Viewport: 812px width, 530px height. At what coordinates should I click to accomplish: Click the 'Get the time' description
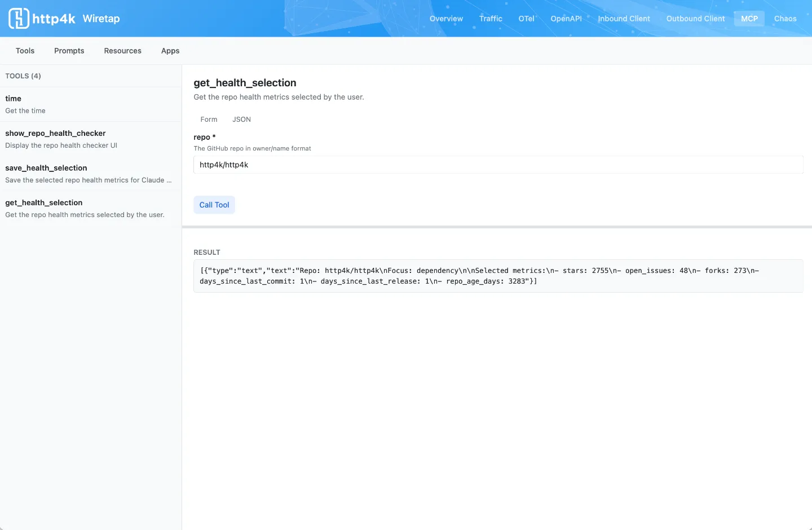[x=25, y=111]
